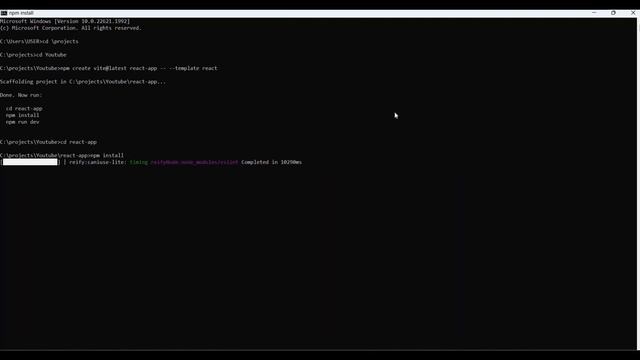
Task: Click the vertical scrollbar of the console
Action: 638,184
